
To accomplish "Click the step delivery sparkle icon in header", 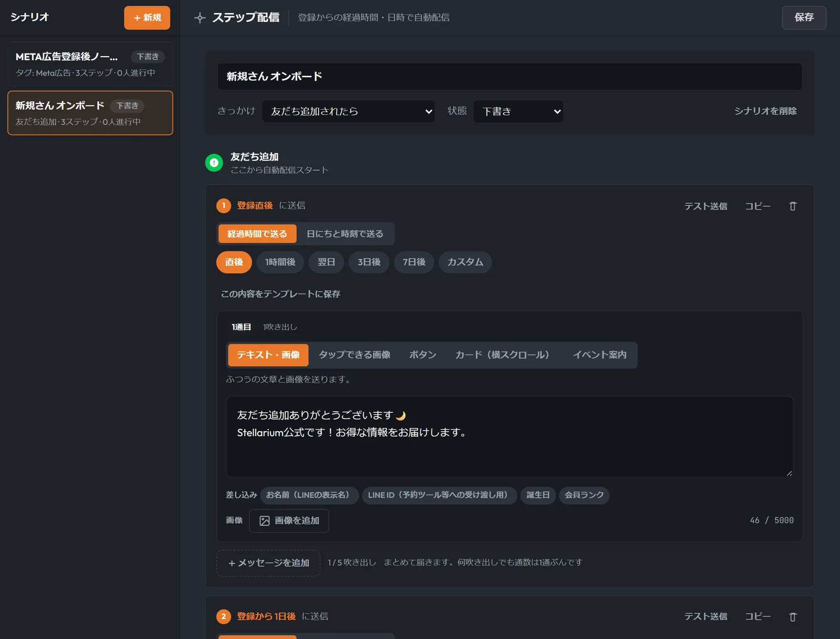I will tap(199, 18).
